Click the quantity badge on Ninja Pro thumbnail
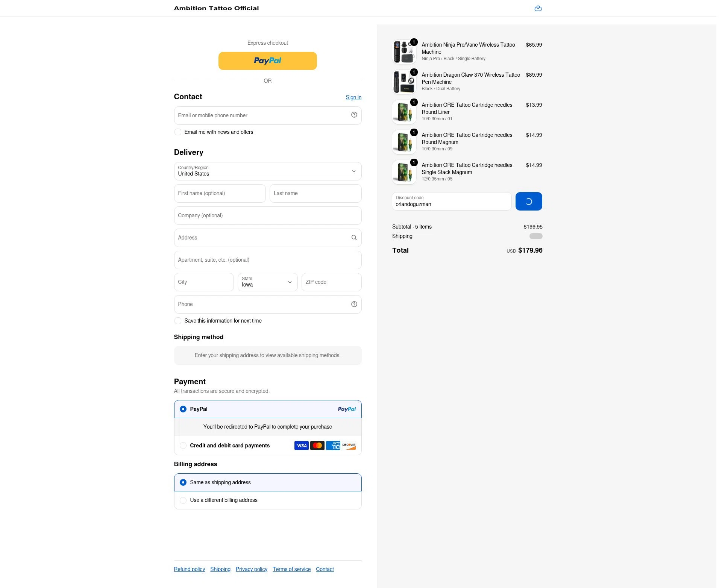 click(x=414, y=42)
